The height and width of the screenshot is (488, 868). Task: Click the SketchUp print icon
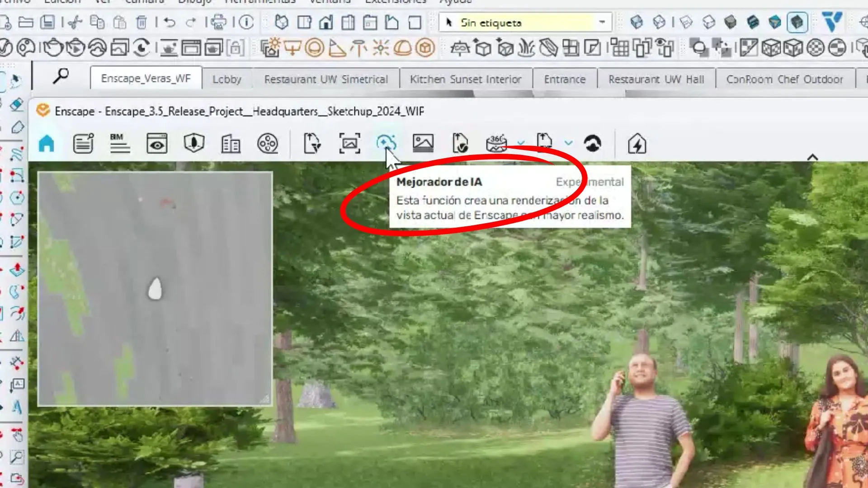[219, 22]
